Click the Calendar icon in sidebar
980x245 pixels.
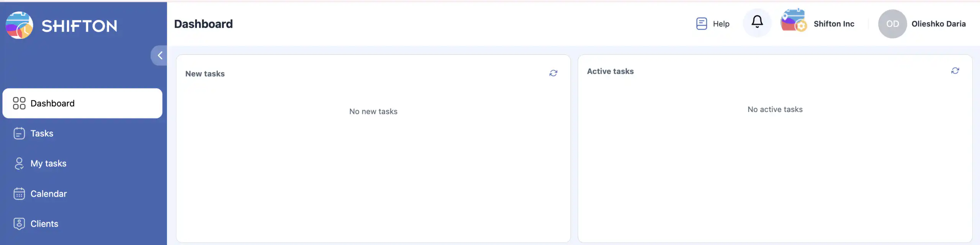(19, 194)
